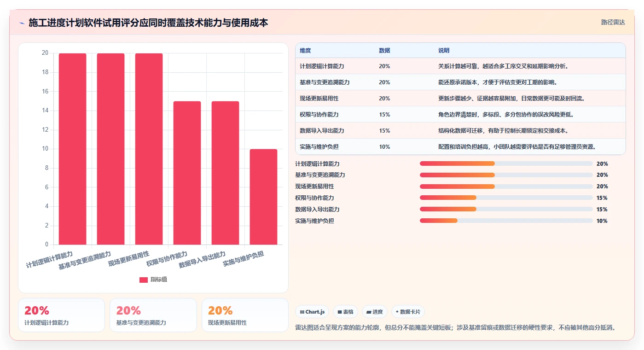
Task: Click the 进度 tag chip
Action: pyautogui.click(x=375, y=312)
